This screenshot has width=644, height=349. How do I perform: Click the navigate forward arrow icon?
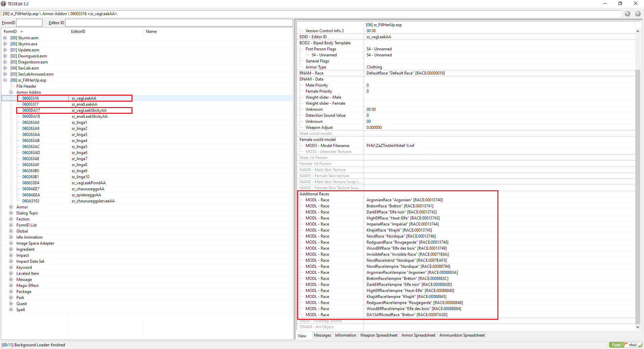click(x=638, y=14)
